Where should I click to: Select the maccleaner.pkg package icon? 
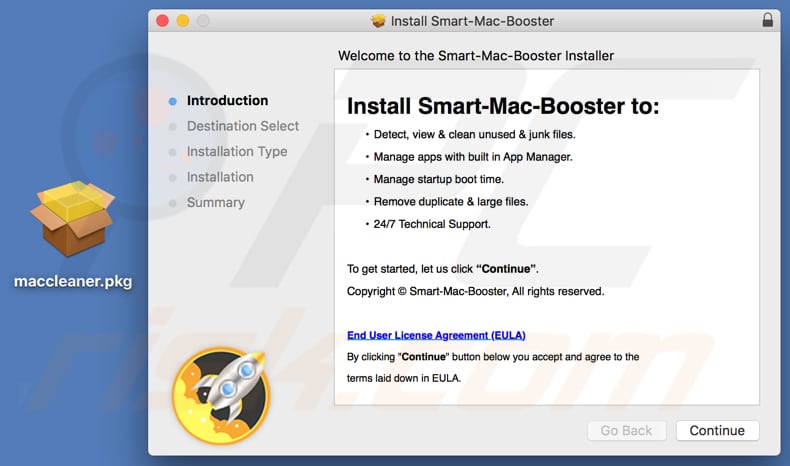point(73,218)
